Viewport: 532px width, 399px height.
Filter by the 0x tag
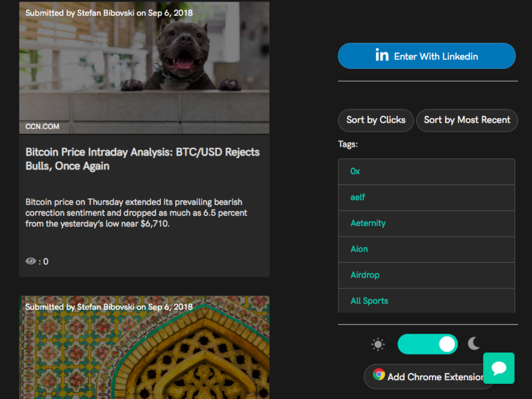click(426, 172)
